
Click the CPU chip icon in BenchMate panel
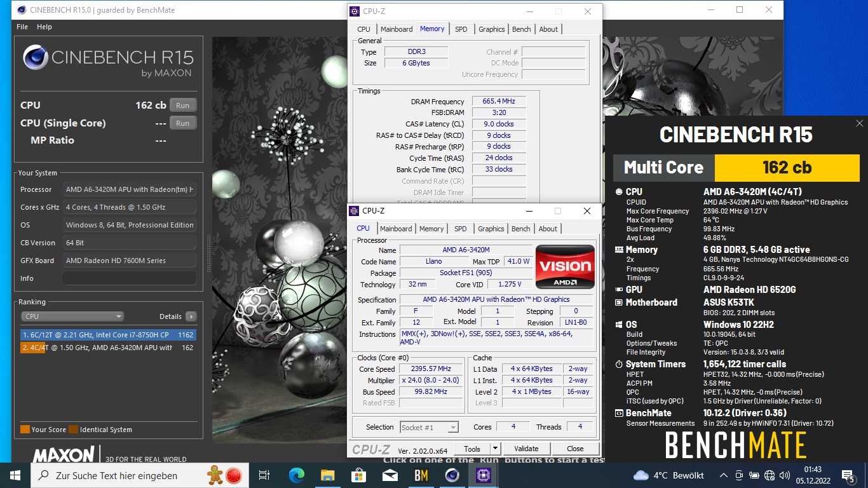619,191
